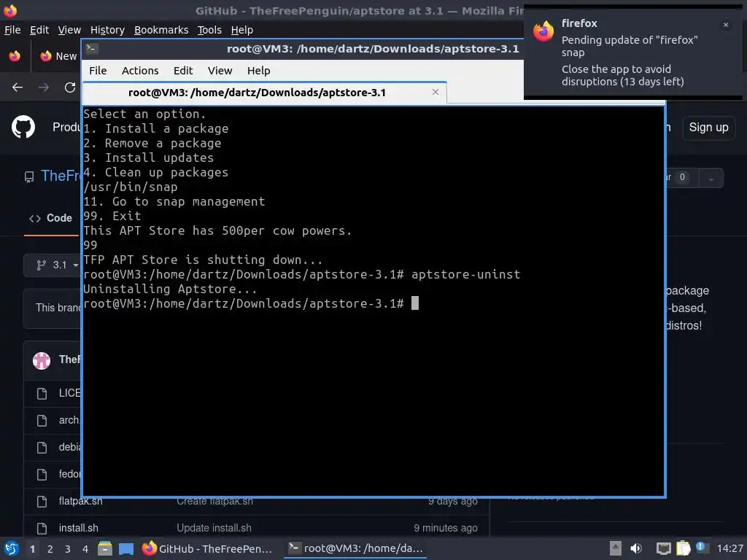
Task: Open Firefox File menu
Action: (x=12, y=30)
